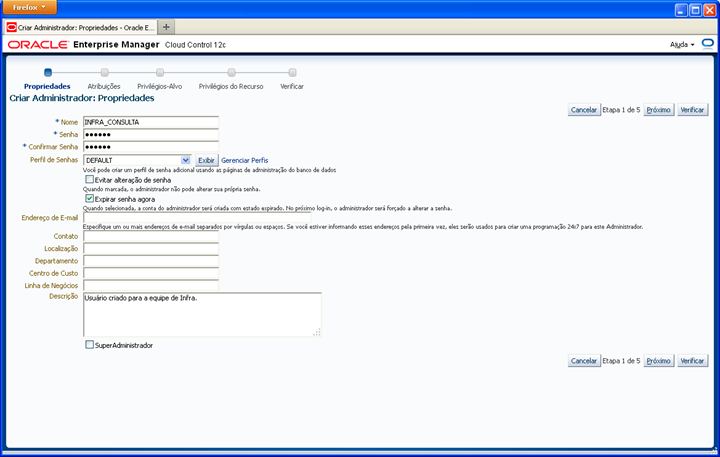Screen dimensions: 720x457
Task: Enable Evitar alteração de senha checkbox
Action: tap(90, 180)
